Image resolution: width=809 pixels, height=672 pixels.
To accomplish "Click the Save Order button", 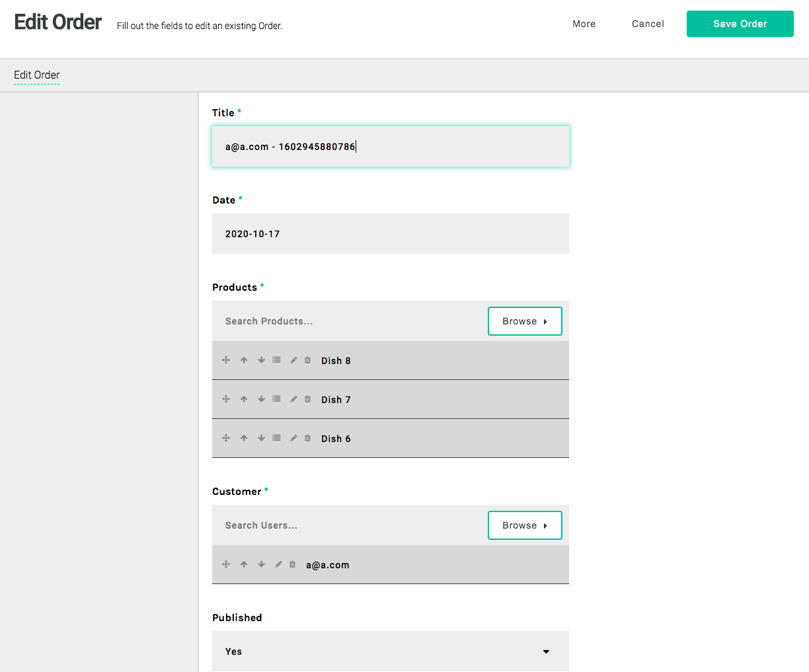I will [740, 24].
